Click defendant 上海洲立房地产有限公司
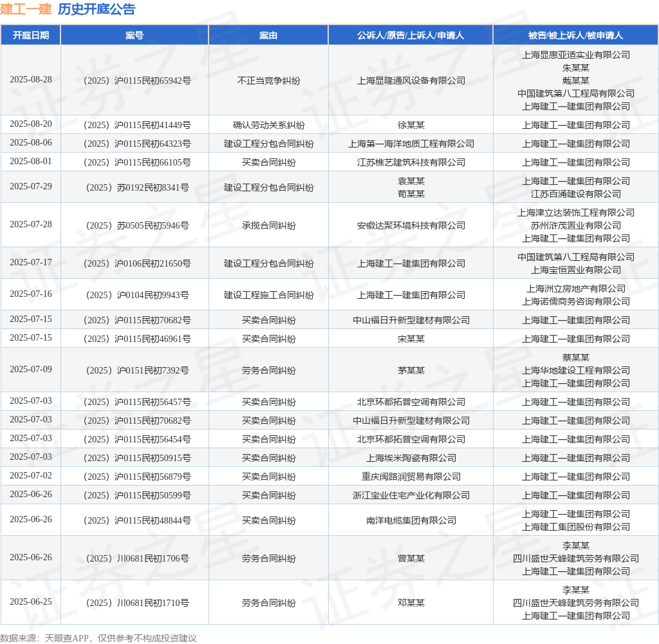 pyautogui.click(x=576, y=289)
